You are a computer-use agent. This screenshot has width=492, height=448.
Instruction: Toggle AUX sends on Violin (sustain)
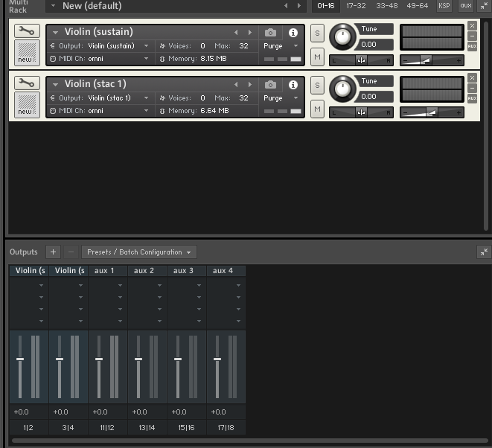pos(472,46)
